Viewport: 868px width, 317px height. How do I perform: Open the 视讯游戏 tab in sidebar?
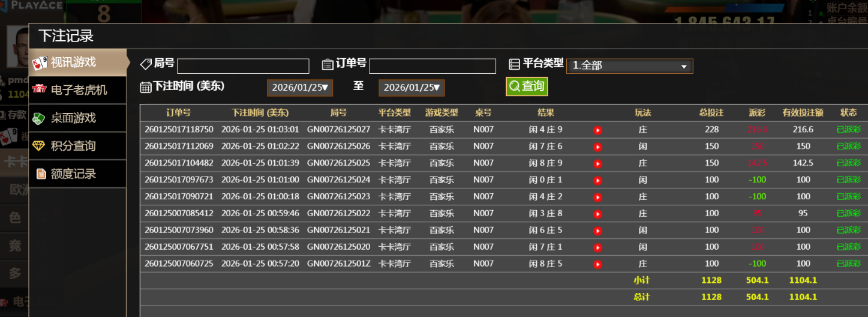coord(78,62)
